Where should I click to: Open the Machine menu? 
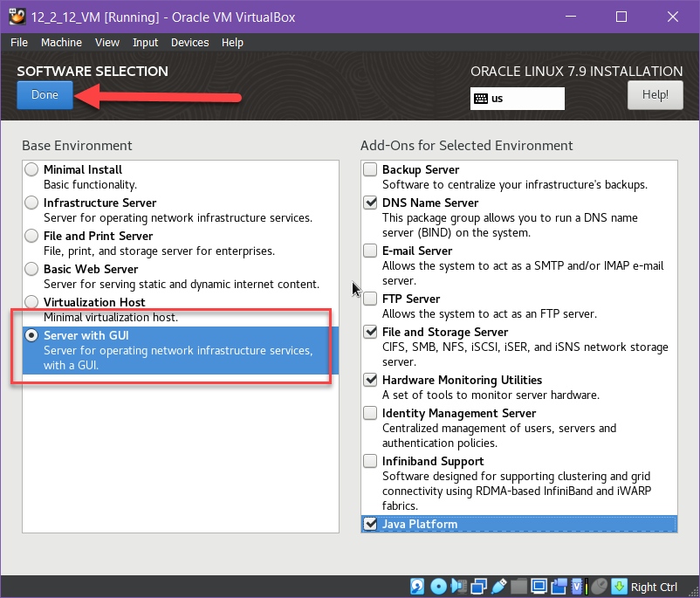(x=61, y=43)
